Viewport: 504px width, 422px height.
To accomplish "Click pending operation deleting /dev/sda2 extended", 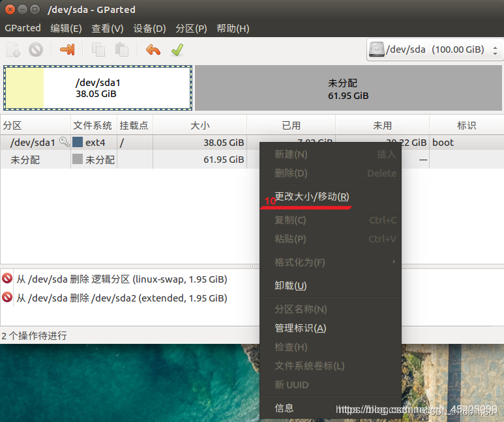I will 122,298.
